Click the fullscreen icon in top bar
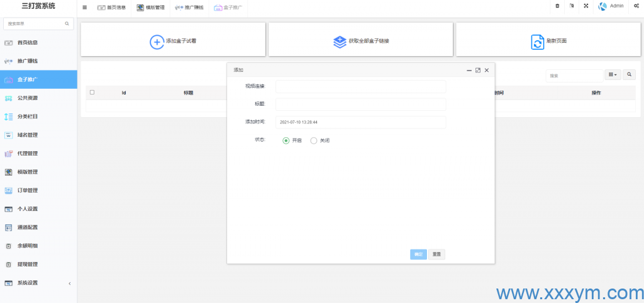Viewport: 644px width, 303px height. pyautogui.click(x=586, y=6)
